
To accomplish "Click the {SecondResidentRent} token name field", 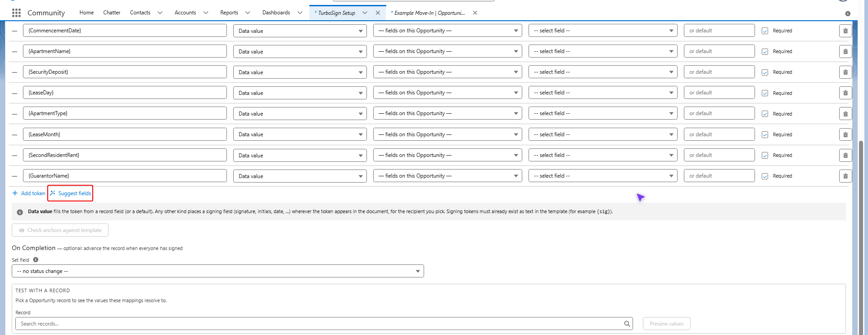I will coord(125,155).
